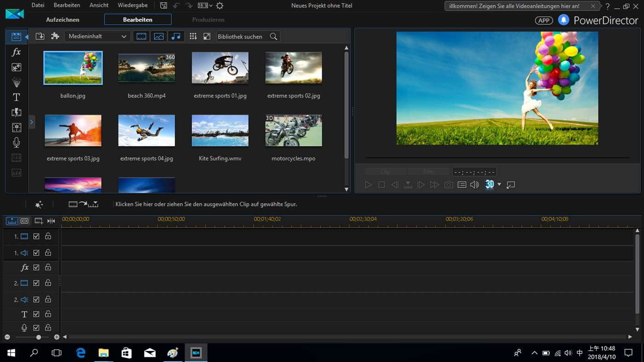This screenshot has width=644, height=362.
Task: Toggle fx track enable checkbox
Action: point(36,268)
